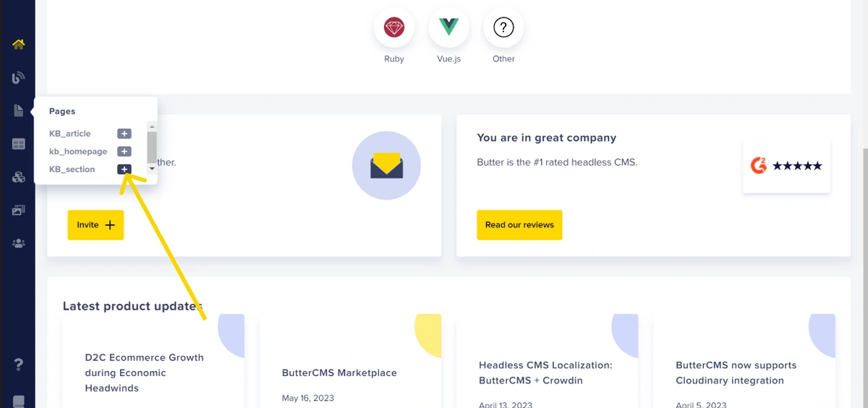Open the Users icon in sidebar
Viewport: 868px width, 408px height.
(19, 244)
